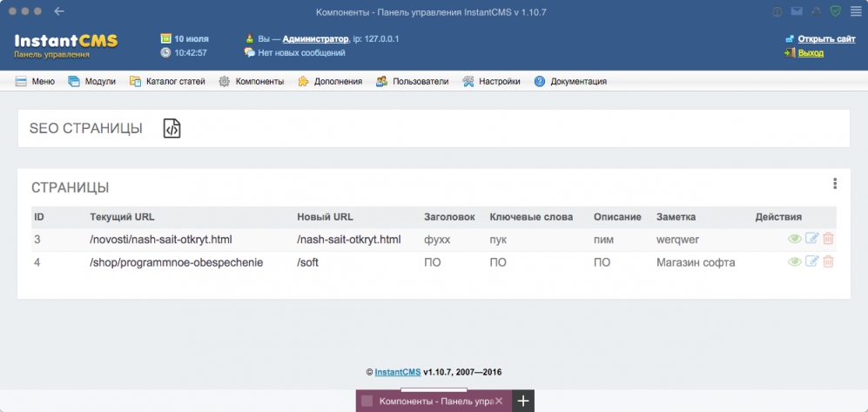Click Нет новых сообщений messages text
The image size is (868, 412).
302,52
